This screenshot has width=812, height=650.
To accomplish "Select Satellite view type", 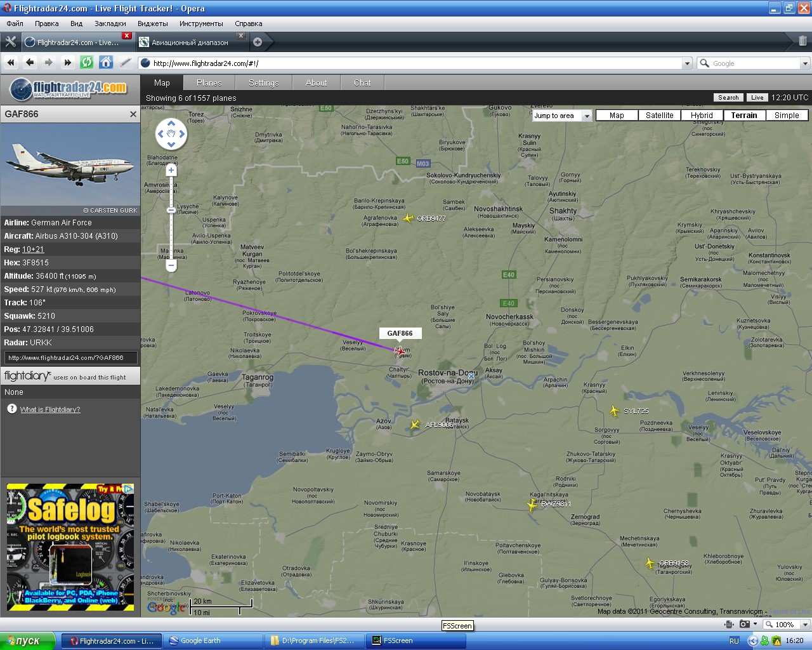I will coord(660,116).
